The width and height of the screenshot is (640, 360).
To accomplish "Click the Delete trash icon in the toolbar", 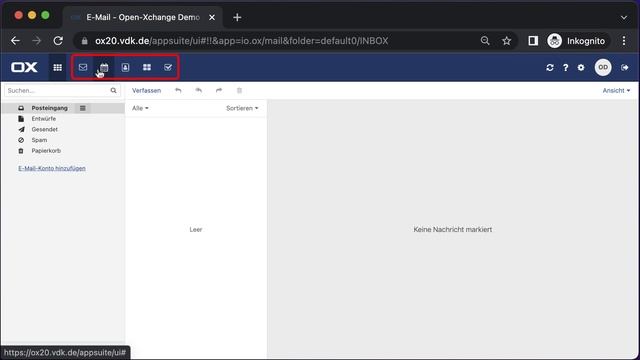I will click(x=239, y=90).
